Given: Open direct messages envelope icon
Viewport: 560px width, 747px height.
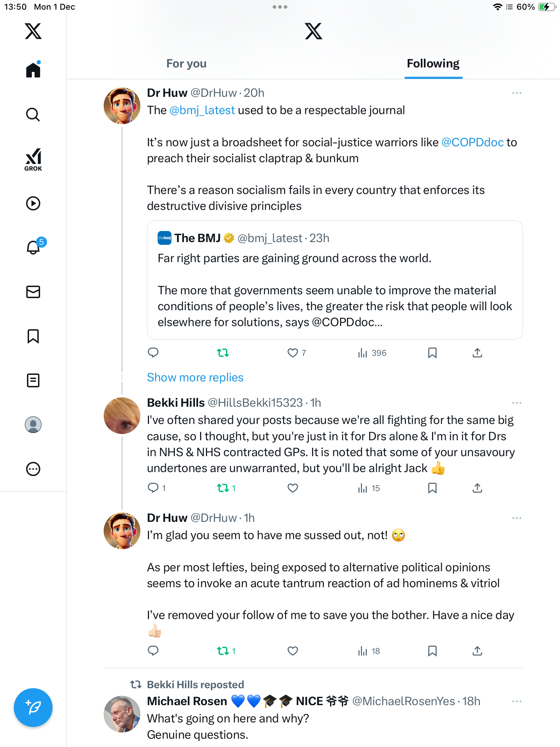Looking at the screenshot, I should point(33,292).
